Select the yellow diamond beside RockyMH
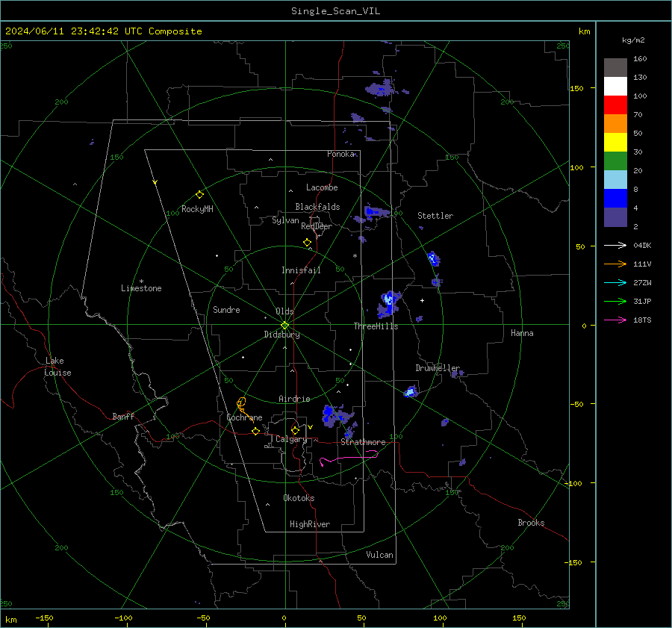The width and height of the screenshot is (672, 628). [199, 195]
